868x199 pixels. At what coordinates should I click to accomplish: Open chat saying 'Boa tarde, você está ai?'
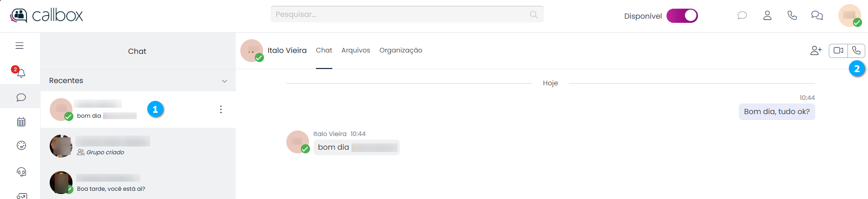(x=137, y=183)
